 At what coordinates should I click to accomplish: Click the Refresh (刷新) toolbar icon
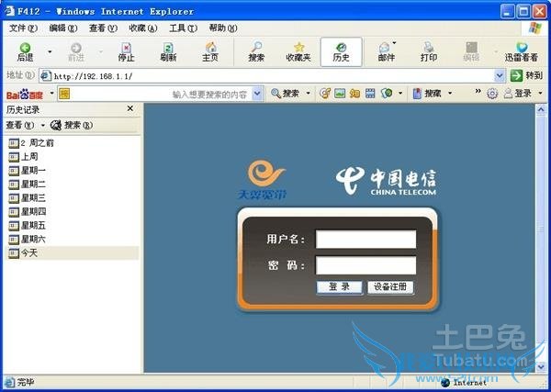[x=168, y=52]
